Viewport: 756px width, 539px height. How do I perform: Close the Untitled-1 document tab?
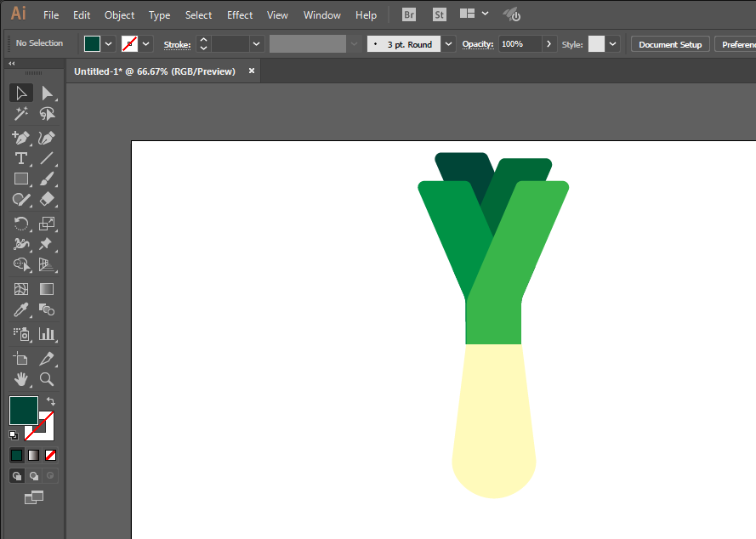pos(251,71)
